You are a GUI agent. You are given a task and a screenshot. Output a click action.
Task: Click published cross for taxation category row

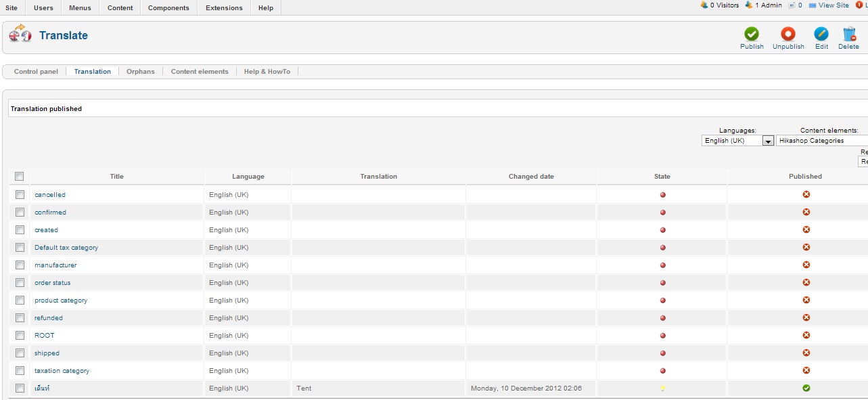pyautogui.click(x=806, y=370)
